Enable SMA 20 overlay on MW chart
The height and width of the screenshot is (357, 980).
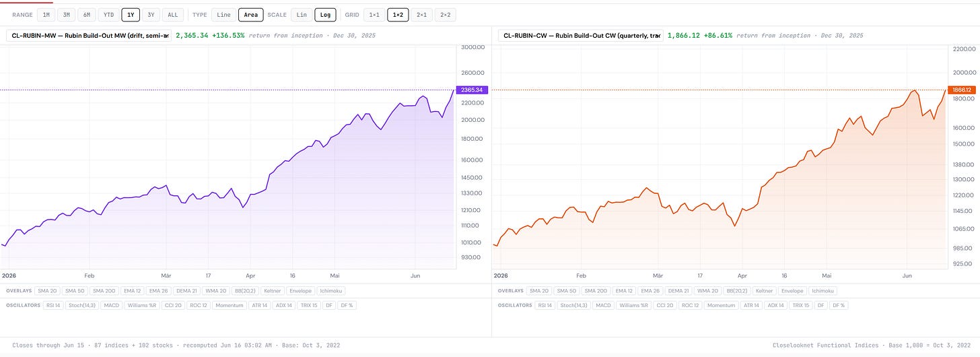click(x=47, y=291)
